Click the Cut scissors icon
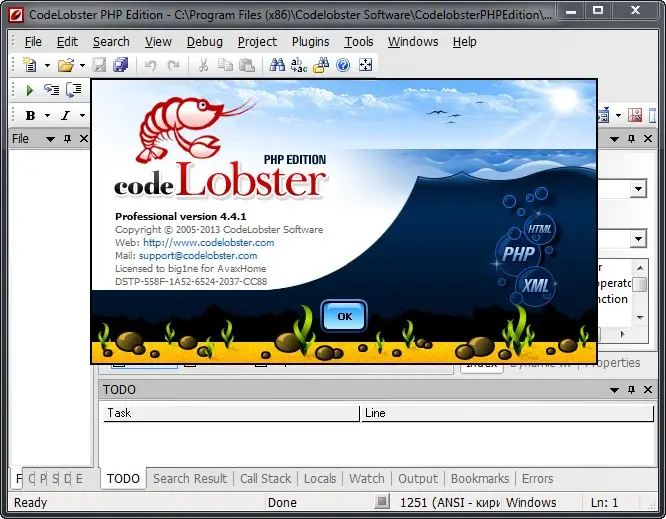This screenshot has height=519, width=666. click(203, 65)
